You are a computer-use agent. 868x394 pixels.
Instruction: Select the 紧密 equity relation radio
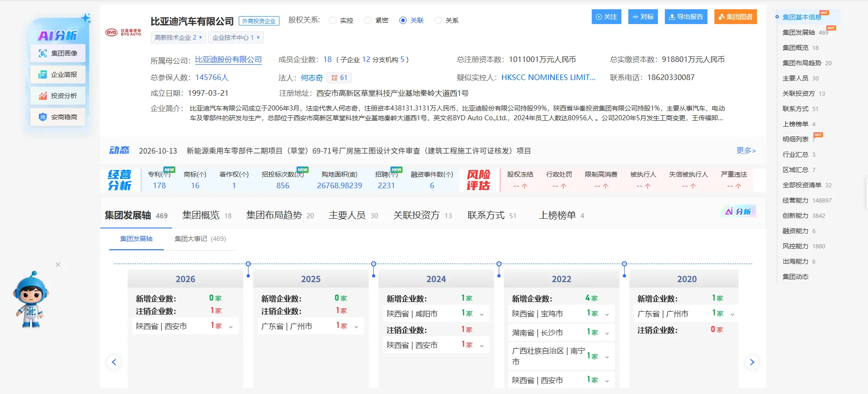point(368,20)
